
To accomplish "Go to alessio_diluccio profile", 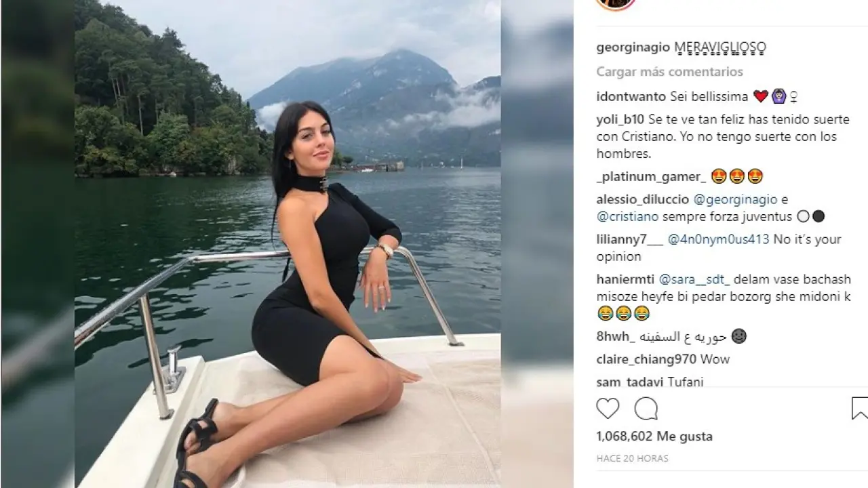I will [642, 200].
